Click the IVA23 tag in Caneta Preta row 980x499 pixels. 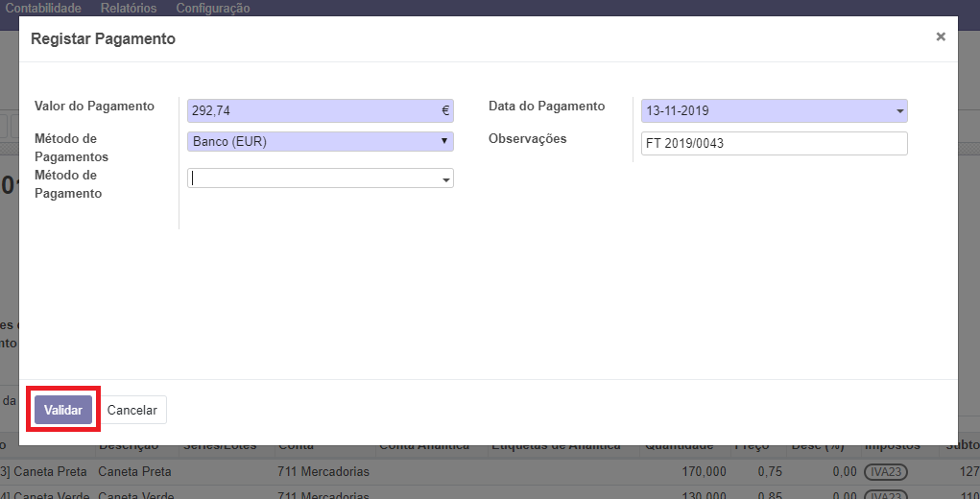pyautogui.click(x=884, y=472)
